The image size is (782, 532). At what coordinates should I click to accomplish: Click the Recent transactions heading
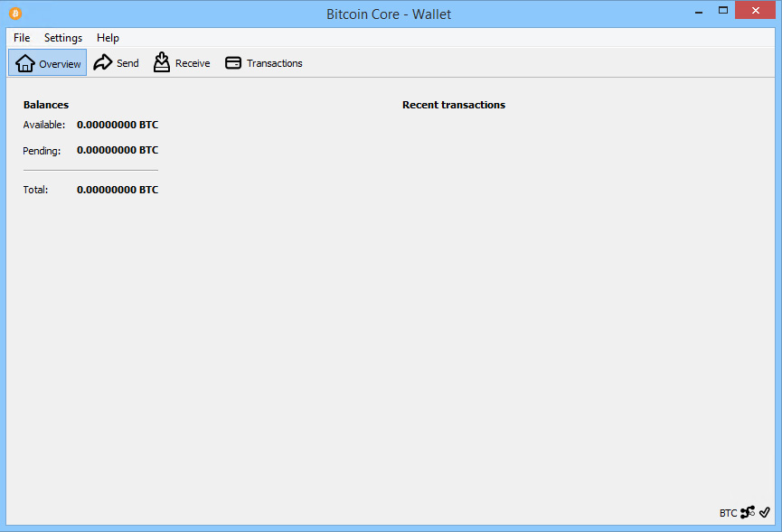coord(453,104)
